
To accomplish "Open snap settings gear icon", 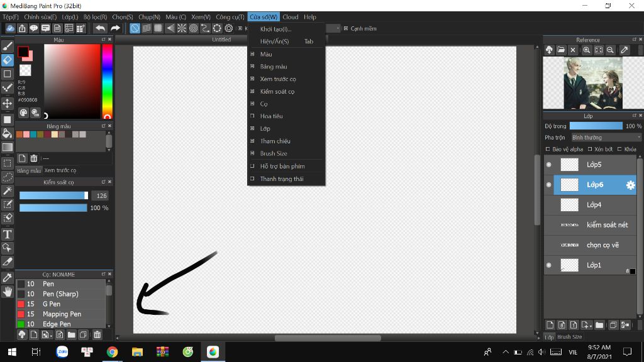I will click(x=229, y=28).
